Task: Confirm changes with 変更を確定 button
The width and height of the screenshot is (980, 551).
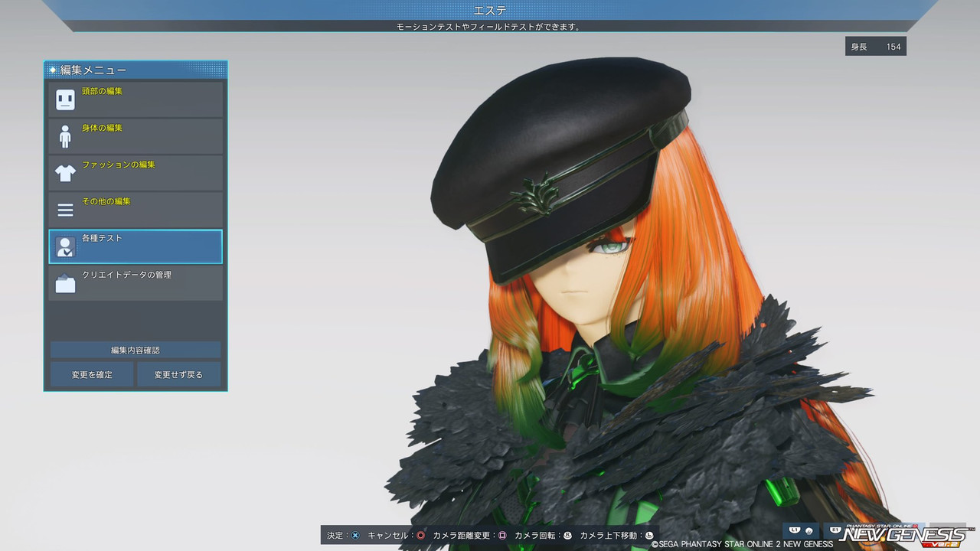Action: pos(92,374)
